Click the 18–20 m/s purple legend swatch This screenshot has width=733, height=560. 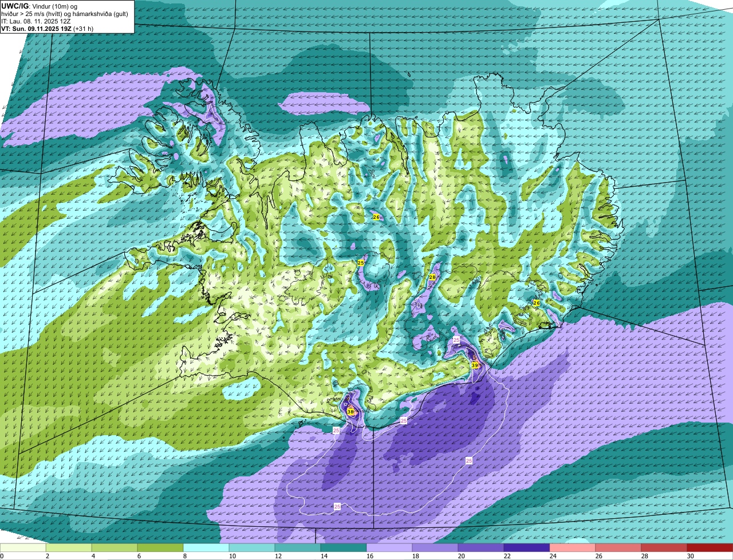(435, 548)
